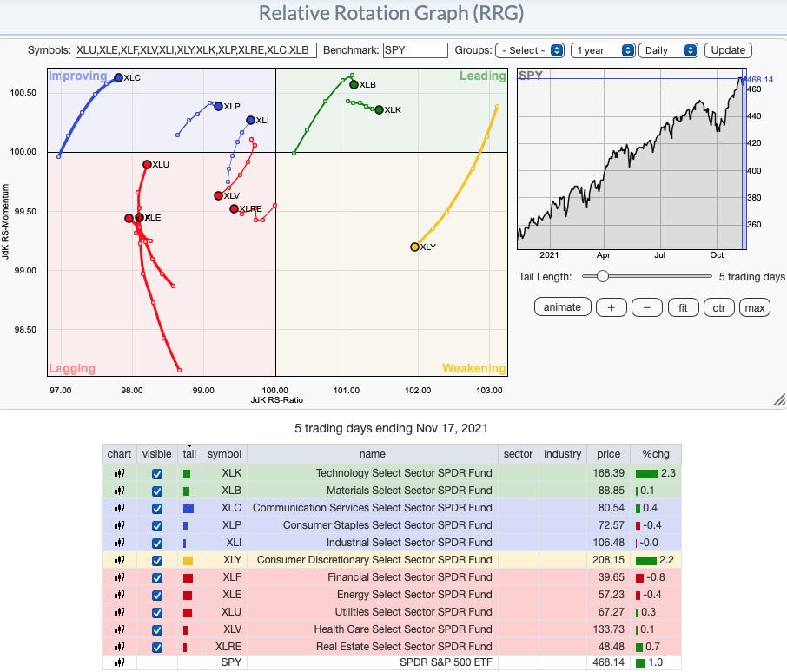Viewport: 787px width, 672px height.
Task: Click the XLU head marker on the RRG
Action: point(147,164)
